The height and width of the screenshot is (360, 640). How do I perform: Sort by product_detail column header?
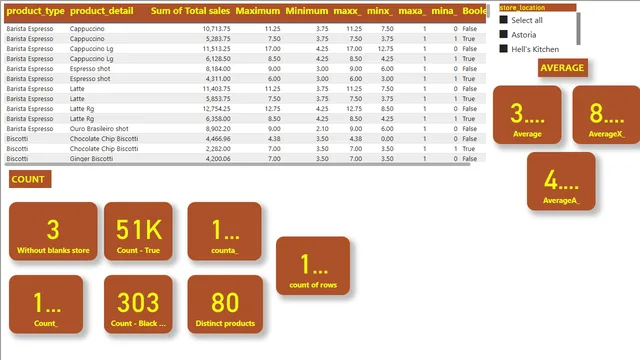pyautogui.click(x=102, y=11)
